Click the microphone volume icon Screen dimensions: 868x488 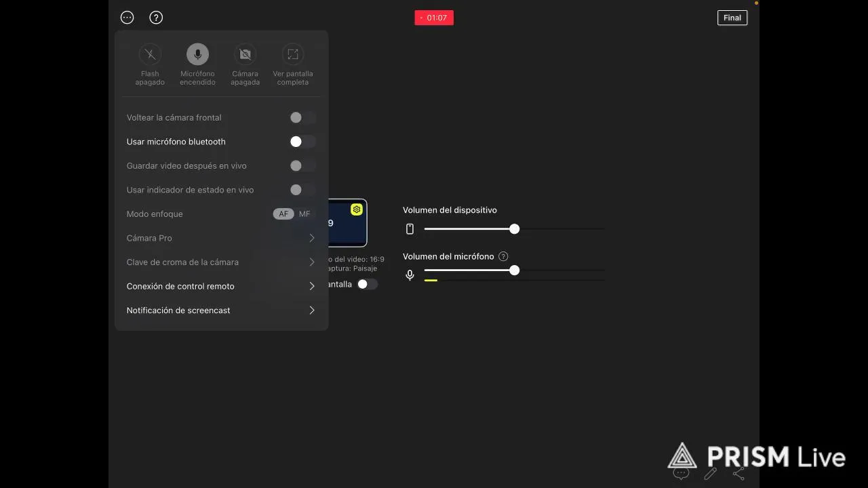410,275
